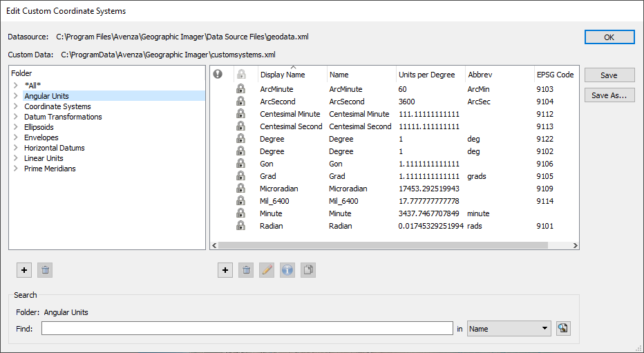Select the Coordinate Systems folder
The width and height of the screenshot is (644, 353).
click(57, 106)
